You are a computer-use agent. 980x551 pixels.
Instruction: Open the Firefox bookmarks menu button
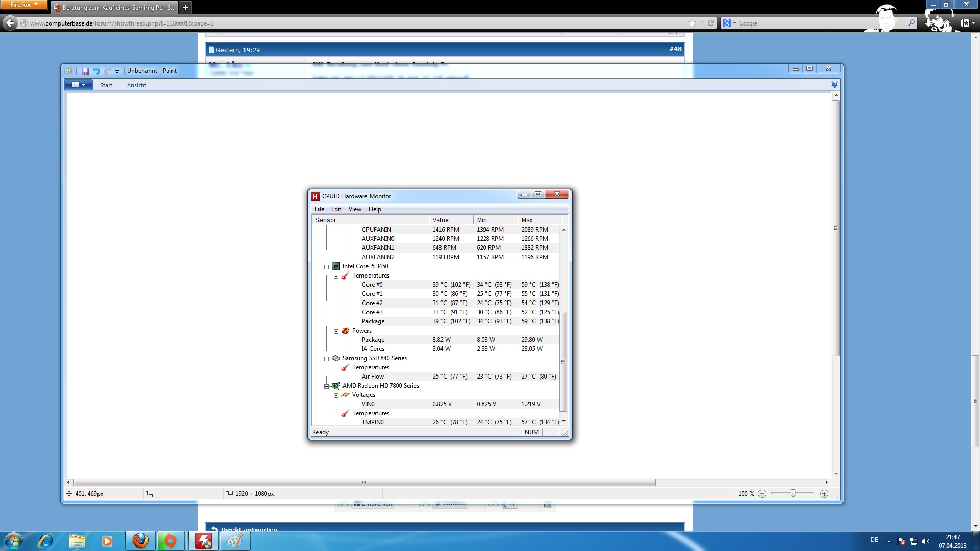967,23
